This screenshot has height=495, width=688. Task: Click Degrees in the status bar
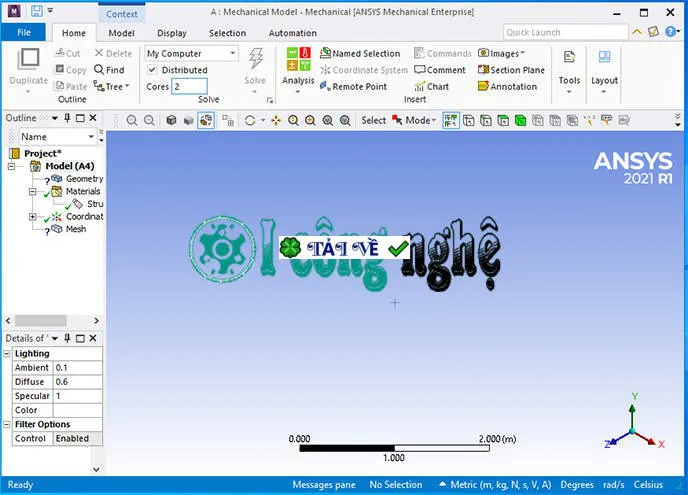[577, 485]
